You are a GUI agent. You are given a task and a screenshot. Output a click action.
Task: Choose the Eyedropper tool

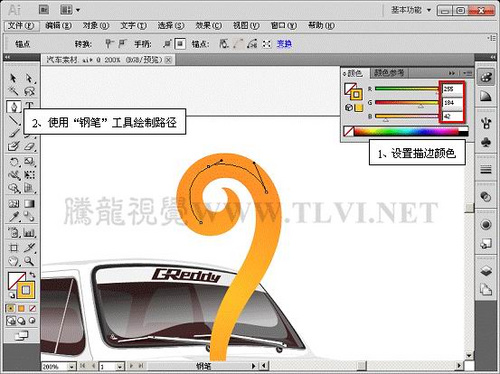(x=14, y=217)
